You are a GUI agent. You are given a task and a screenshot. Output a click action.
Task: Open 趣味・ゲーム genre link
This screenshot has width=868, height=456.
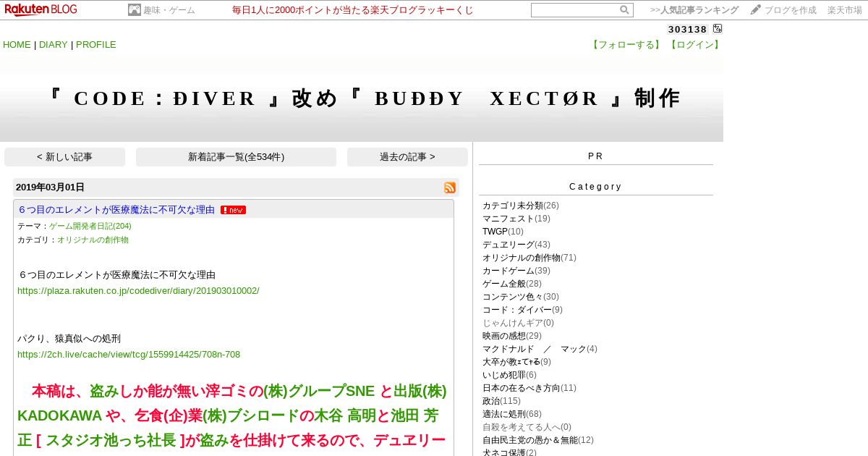169,10
